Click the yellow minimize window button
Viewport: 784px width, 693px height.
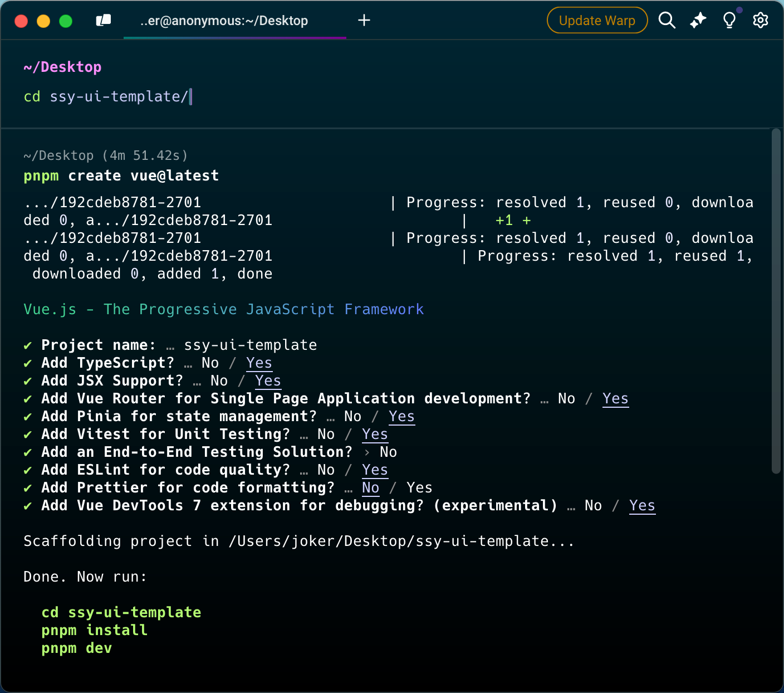click(43, 21)
